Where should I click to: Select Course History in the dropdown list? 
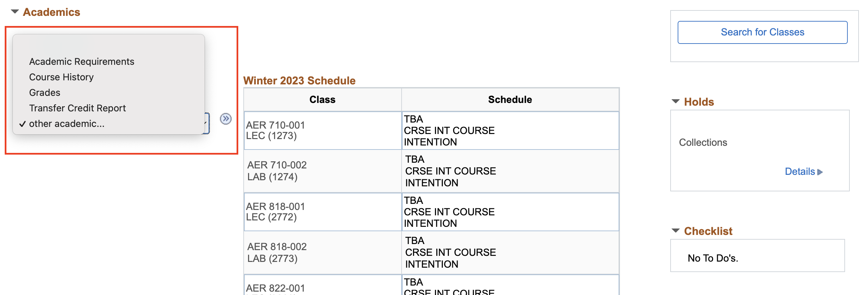coord(61,77)
